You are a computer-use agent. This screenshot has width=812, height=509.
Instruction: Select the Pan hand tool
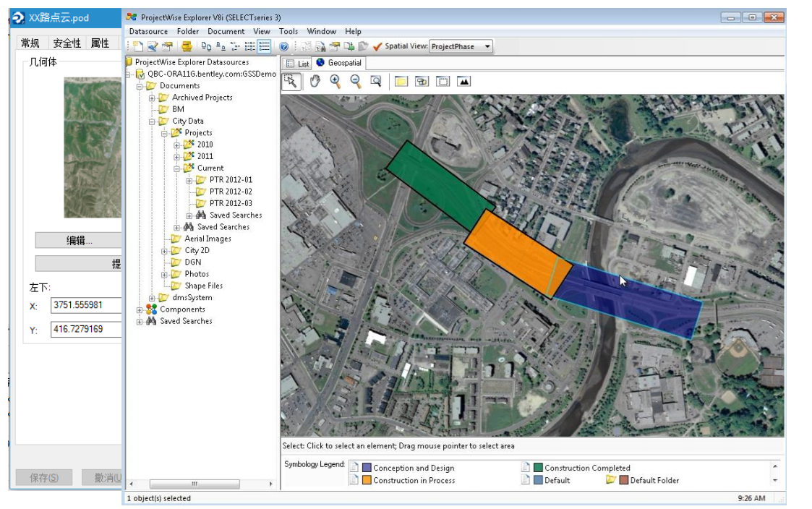[315, 81]
